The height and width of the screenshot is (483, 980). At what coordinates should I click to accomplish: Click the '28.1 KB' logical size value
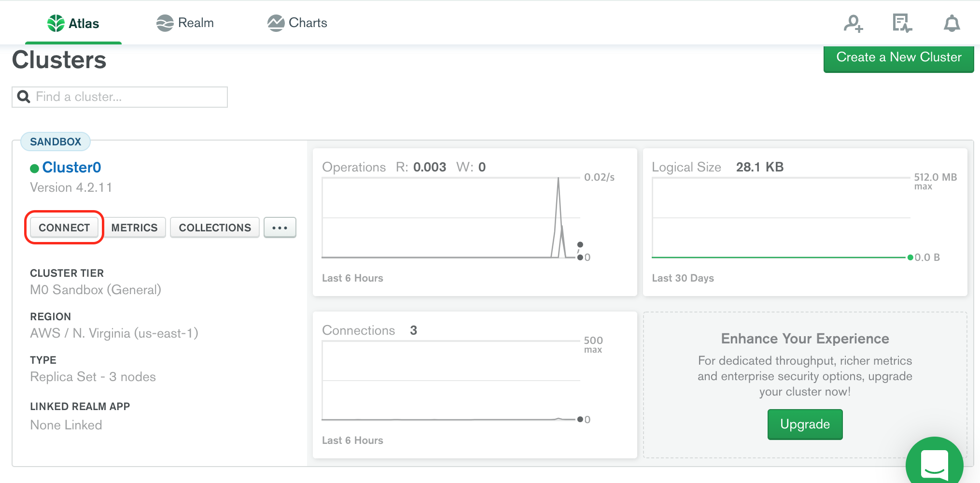(x=760, y=167)
